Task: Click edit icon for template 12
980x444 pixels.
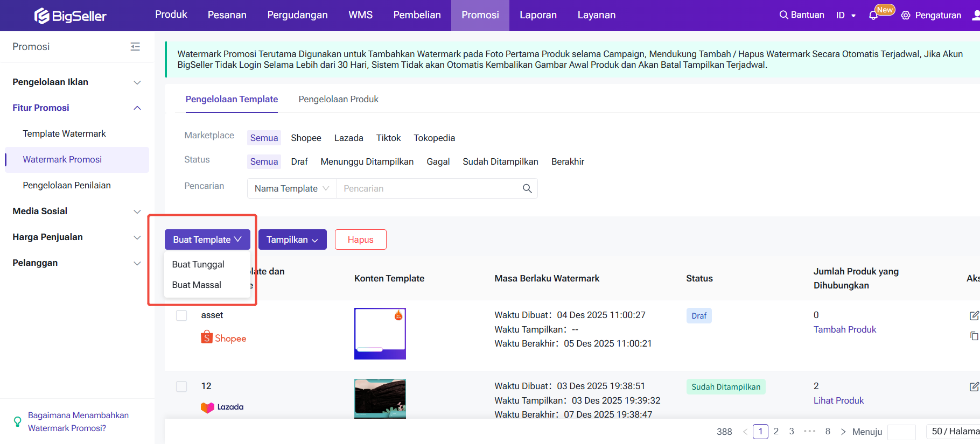Action: [974, 386]
